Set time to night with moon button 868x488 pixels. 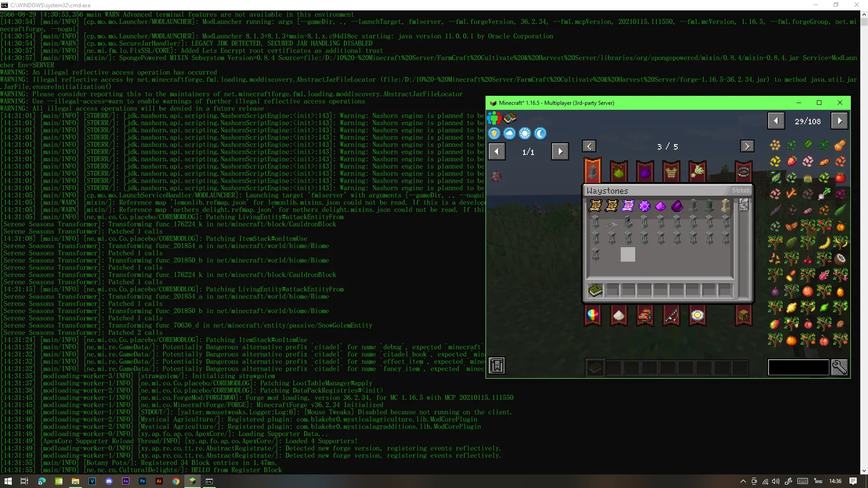[x=540, y=133]
